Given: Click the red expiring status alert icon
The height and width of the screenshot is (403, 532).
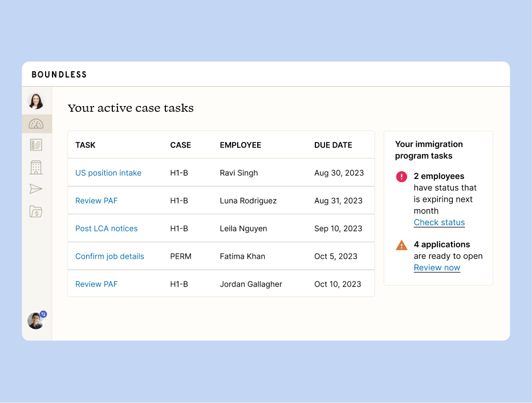Looking at the screenshot, I should (401, 176).
